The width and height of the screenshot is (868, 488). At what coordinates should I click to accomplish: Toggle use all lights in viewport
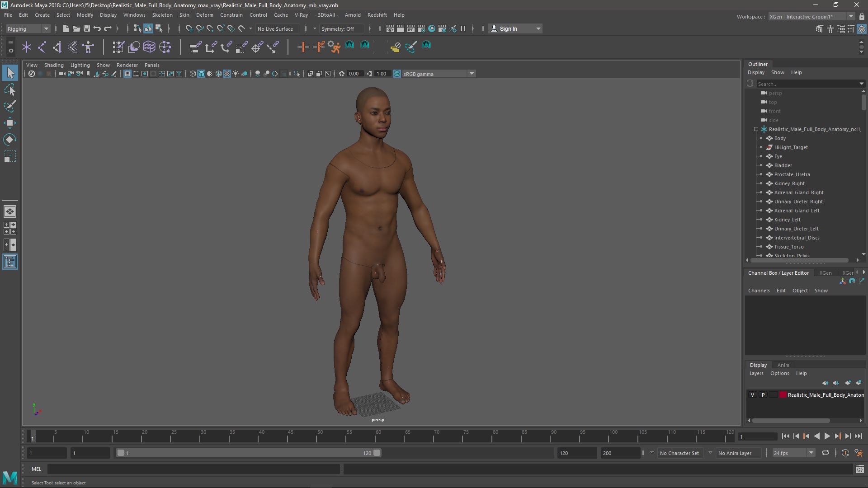coord(236,74)
